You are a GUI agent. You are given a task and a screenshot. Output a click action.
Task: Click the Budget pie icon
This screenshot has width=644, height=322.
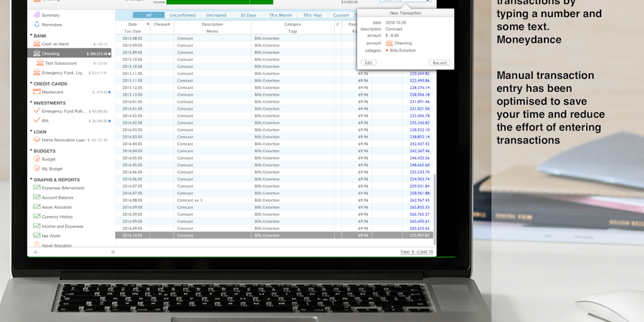(x=37, y=159)
